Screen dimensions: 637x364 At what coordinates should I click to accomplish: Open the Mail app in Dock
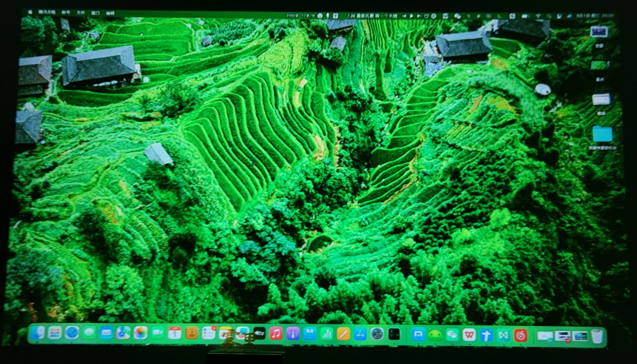tap(106, 332)
